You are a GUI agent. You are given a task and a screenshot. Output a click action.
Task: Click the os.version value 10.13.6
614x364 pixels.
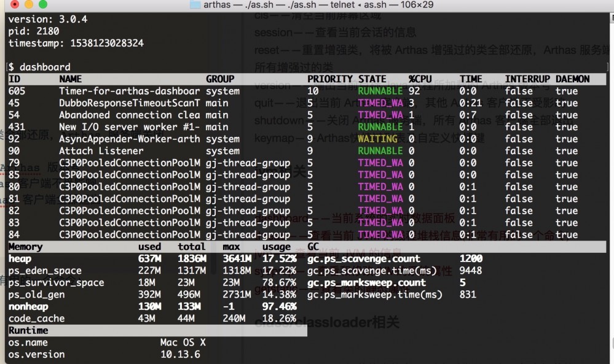[x=180, y=355]
